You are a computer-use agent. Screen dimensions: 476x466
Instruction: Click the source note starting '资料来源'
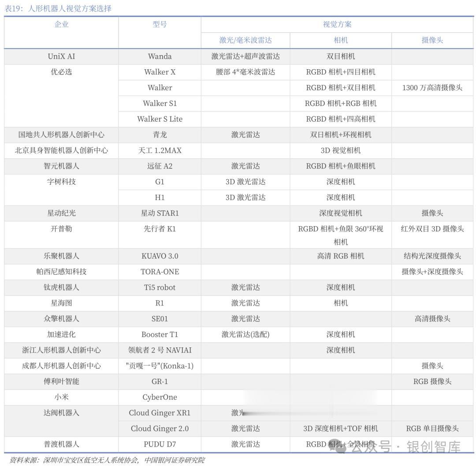click(107, 460)
